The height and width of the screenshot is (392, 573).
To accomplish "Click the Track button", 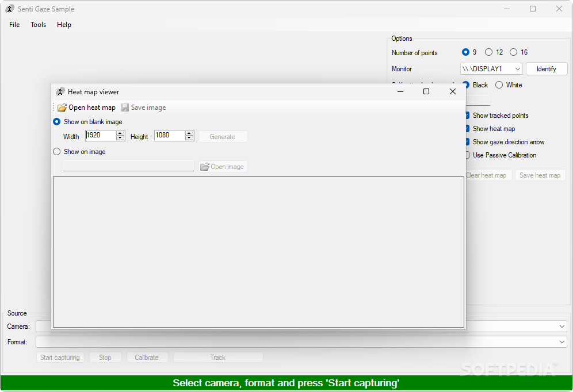I will 218,358.
